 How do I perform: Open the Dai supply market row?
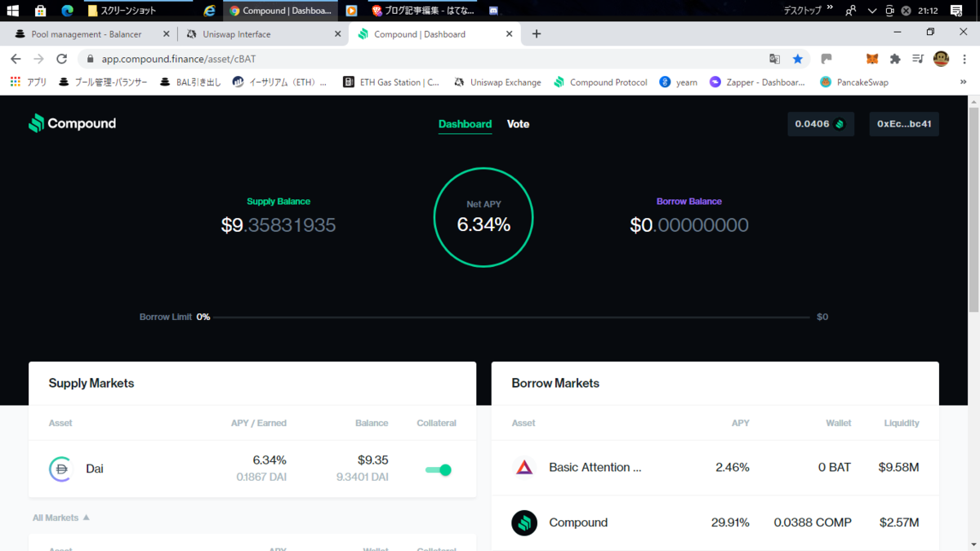tap(252, 469)
